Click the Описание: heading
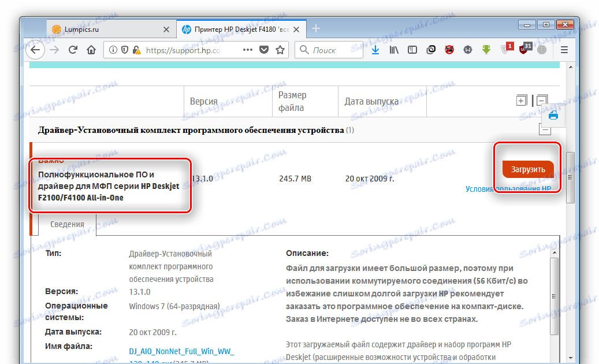 (307, 253)
